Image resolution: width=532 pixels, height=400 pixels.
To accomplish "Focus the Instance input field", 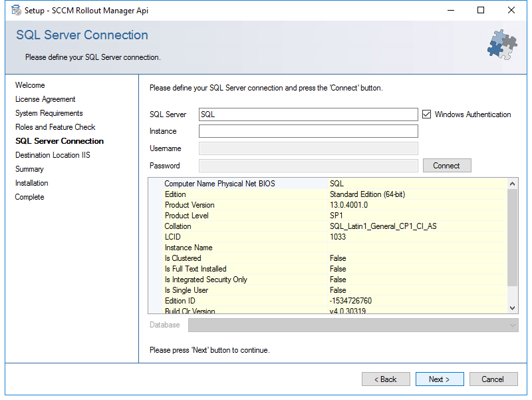I will [x=308, y=131].
